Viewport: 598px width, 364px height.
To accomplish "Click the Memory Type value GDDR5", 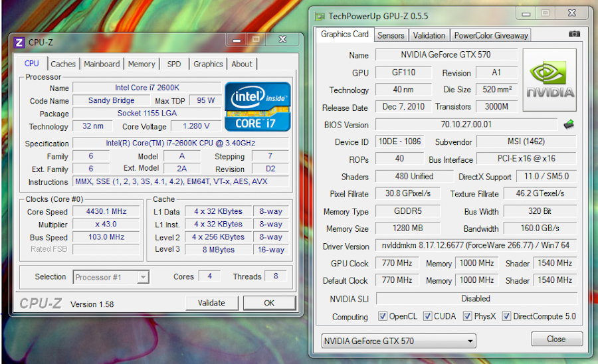I will [x=408, y=211].
